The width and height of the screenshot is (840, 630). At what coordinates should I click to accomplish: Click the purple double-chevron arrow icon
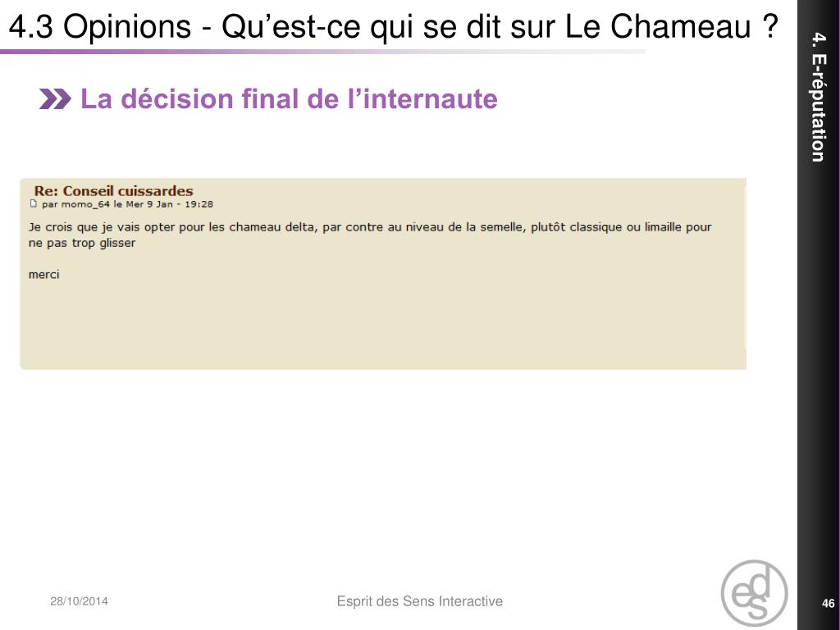coord(55,99)
